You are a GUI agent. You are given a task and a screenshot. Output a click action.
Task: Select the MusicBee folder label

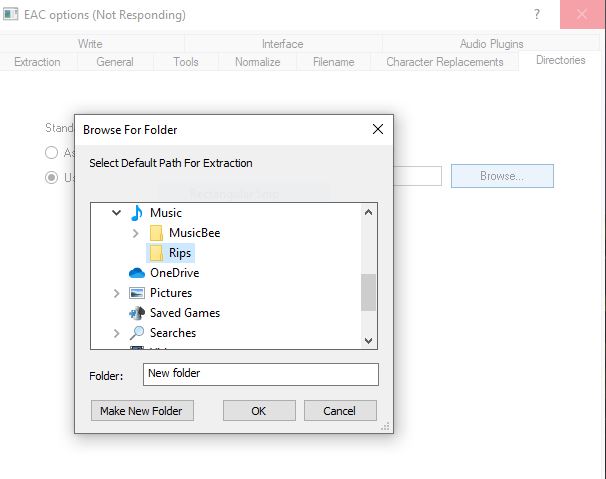(x=194, y=233)
